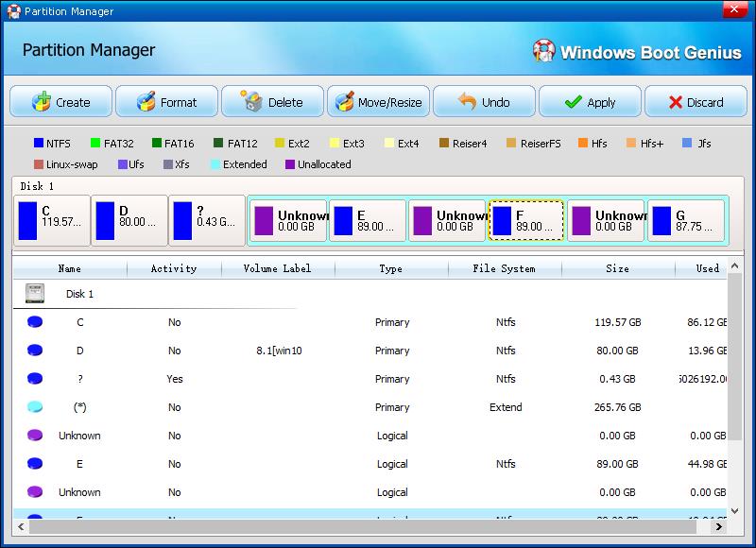Sort list by Name column header
The width and height of the screenshot is (756, 548).
pyautogui.click(x=70, y=268)
